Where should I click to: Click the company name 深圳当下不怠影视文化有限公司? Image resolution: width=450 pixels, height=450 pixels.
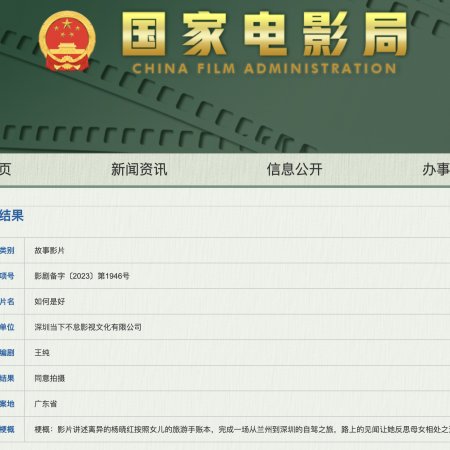click(x=88, y=327)
